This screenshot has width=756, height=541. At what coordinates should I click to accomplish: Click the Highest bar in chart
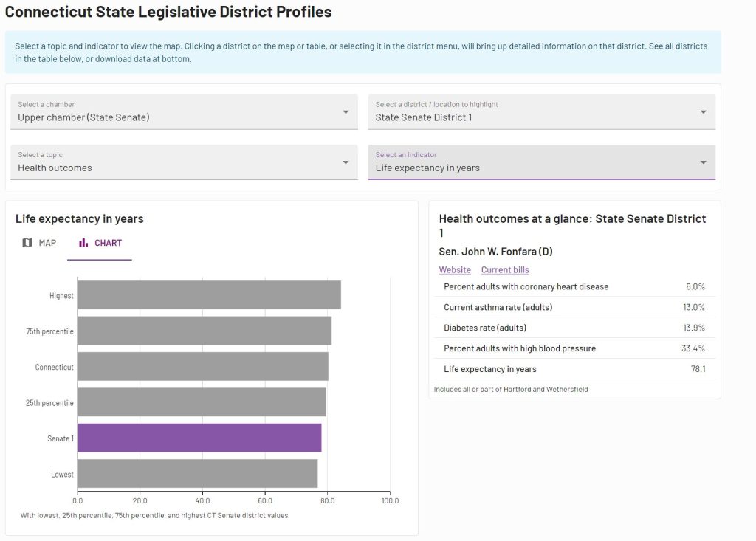click(209, 295)
